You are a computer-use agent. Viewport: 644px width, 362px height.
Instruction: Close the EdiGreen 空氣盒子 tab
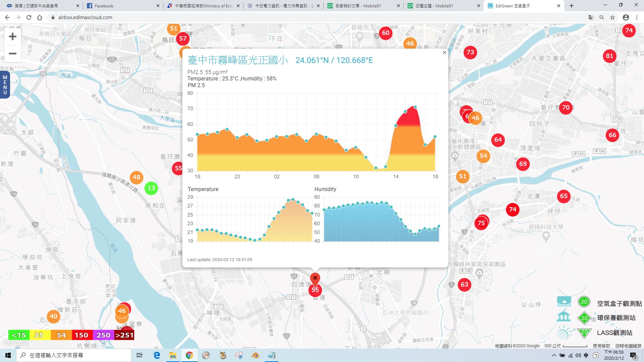[559, 6]
